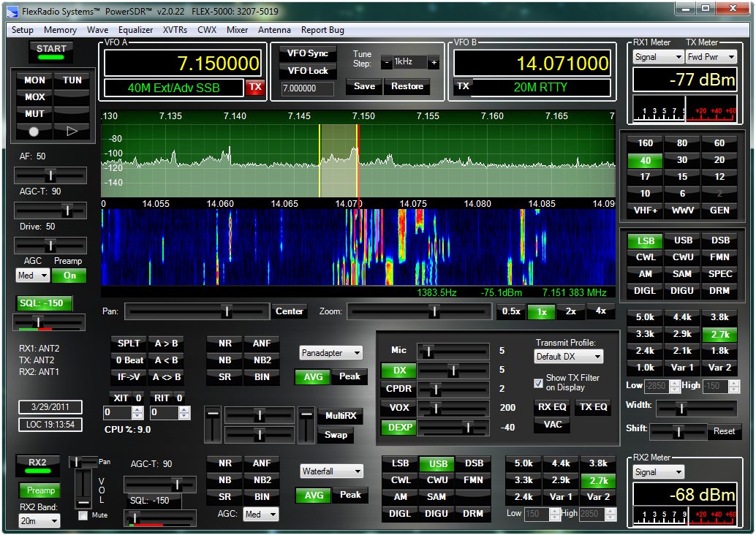Select the 3.3k filter for RX1

pos(645,334)
